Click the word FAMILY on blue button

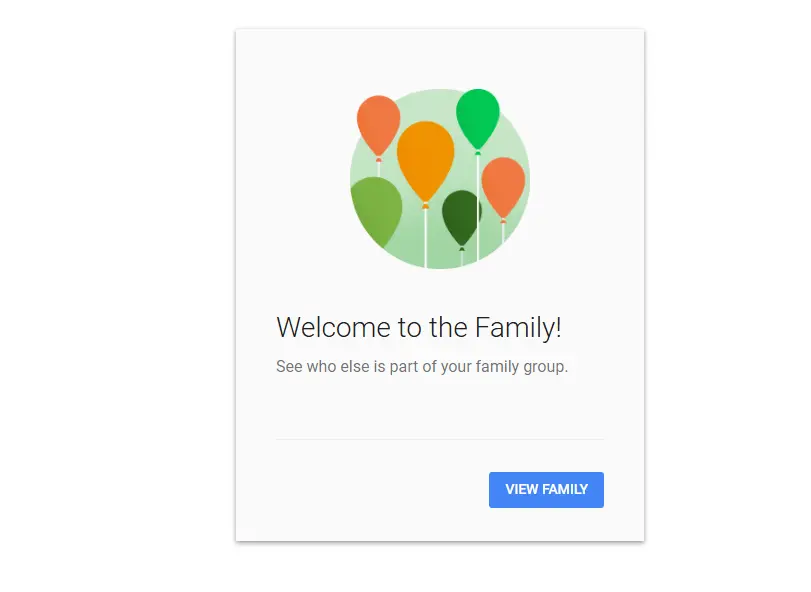pyautogui.click(x=565, y=490)
